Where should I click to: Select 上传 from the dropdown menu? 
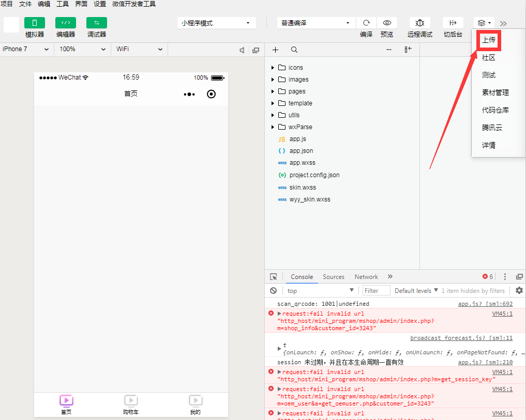click(489, 40)
